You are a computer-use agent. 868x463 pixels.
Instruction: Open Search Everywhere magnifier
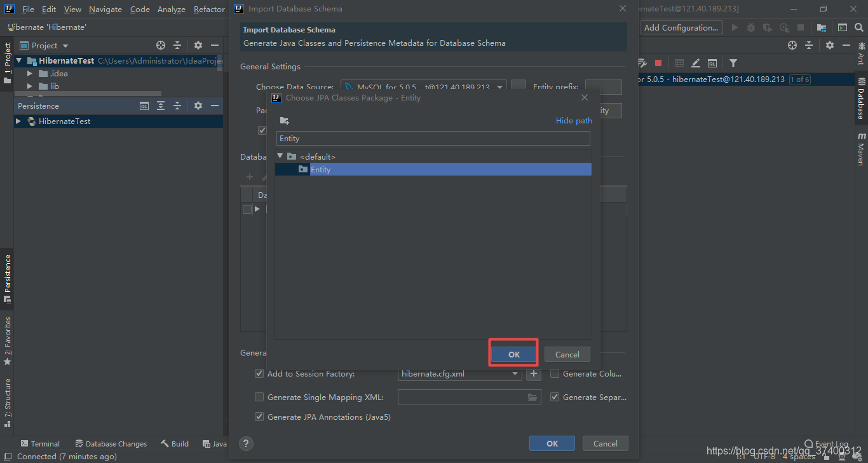click(x=859, y=27)
